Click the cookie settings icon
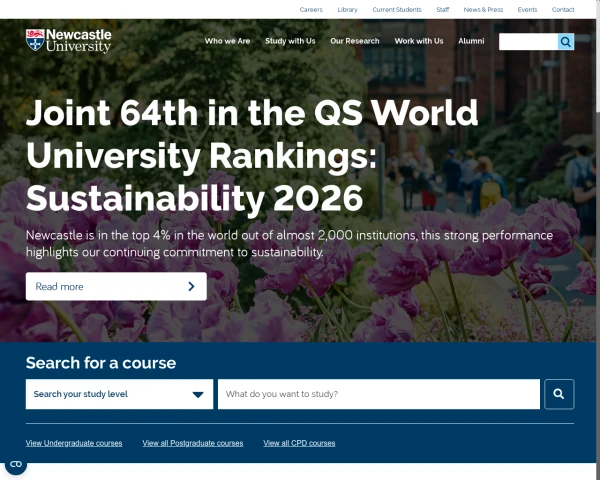This screenshot has width=600, height=480. point(15,465)
